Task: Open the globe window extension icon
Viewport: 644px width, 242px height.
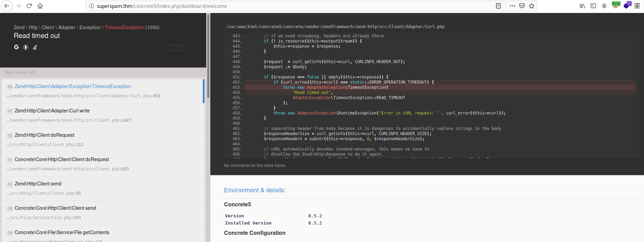Action: 637,6
